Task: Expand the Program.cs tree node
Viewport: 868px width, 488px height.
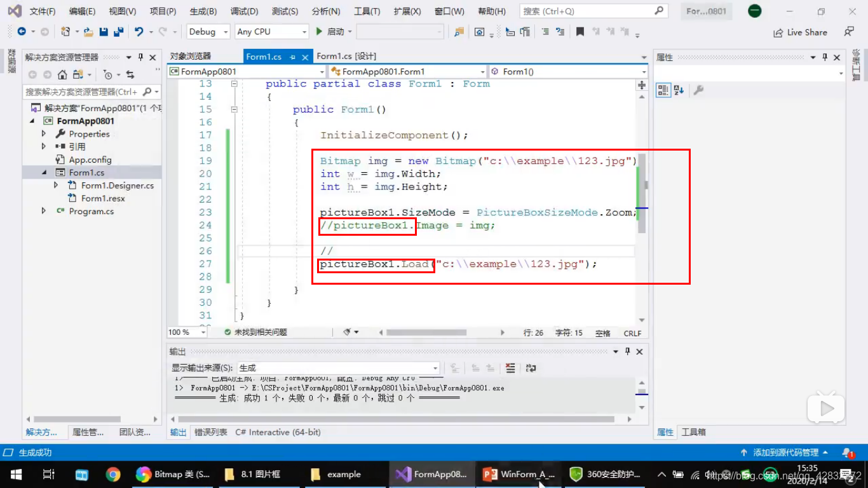Action: click(44, 210)
